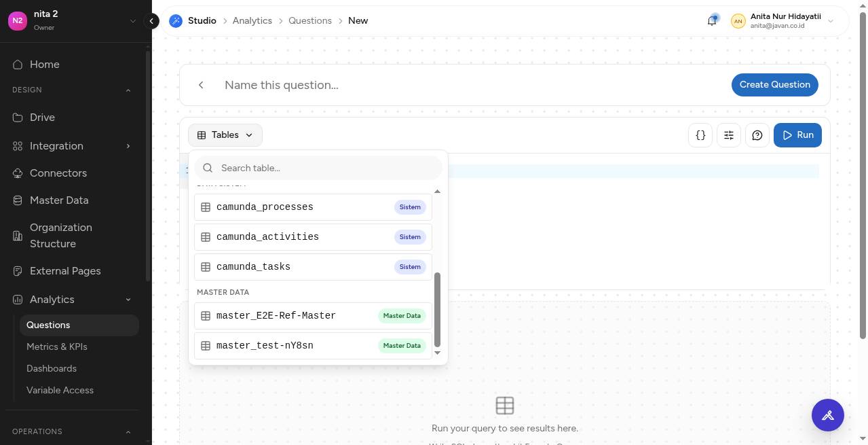Open Dashboards in Analytics
The height and width of the screenshot is (445, 868).
(x=52, y=369)
